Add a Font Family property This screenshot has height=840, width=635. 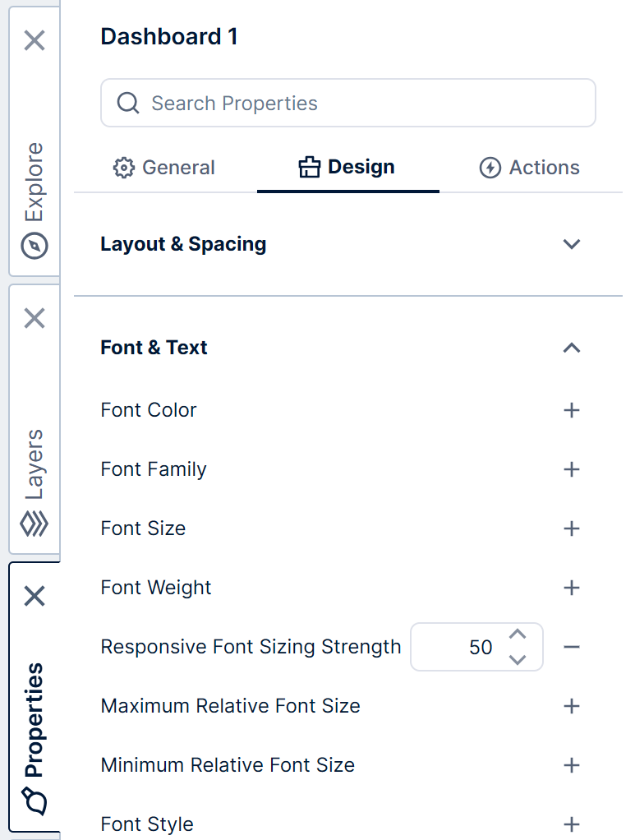(x=572, y=469)
